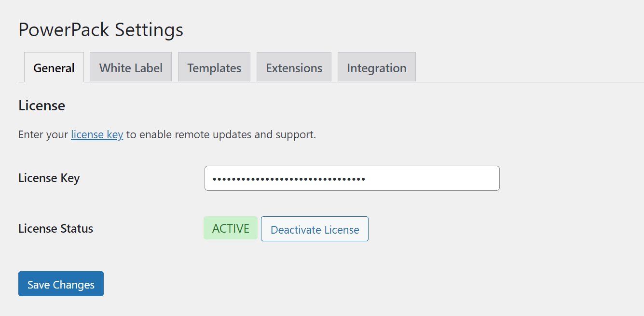Open the Templates tab
The image size is (644, 316).
pos(214,67)
